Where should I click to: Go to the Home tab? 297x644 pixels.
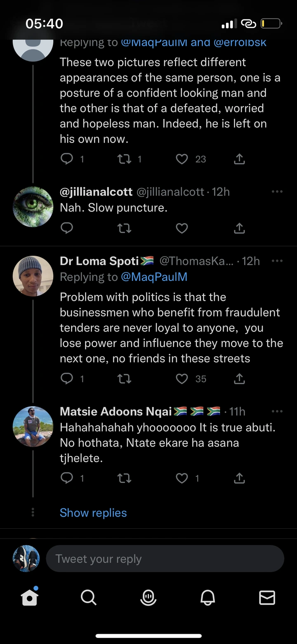point(30,597)
